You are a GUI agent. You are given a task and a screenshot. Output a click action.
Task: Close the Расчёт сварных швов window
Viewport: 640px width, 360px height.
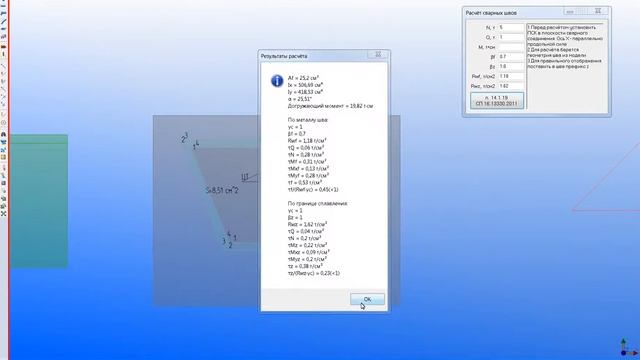click(x=598, y=11)
